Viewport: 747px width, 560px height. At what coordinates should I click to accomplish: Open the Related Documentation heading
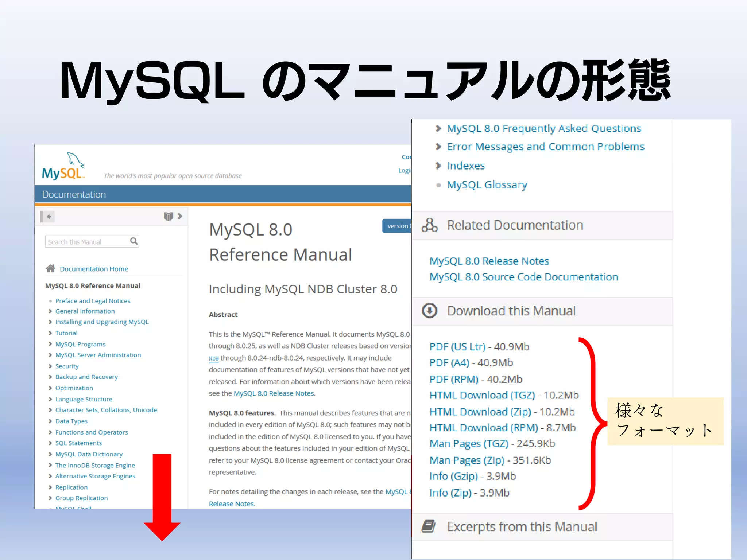coord(515,225)
